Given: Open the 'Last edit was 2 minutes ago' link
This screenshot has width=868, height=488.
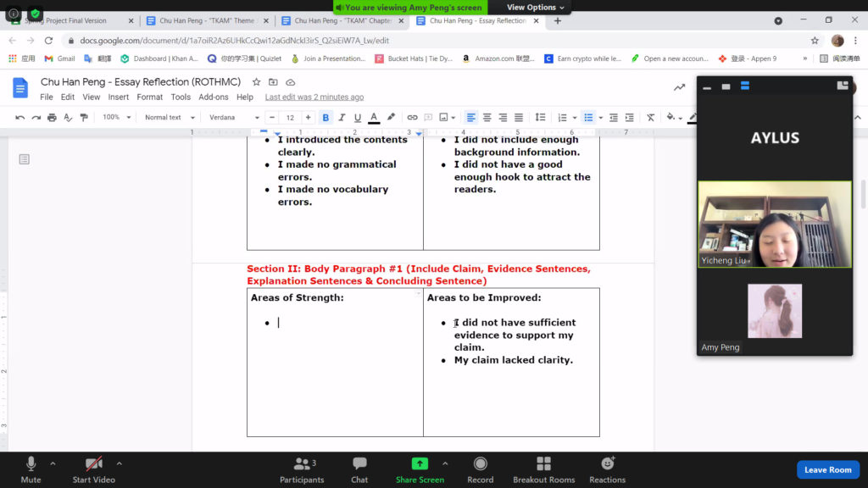Looking at the screenshot, I should point(314,97).
